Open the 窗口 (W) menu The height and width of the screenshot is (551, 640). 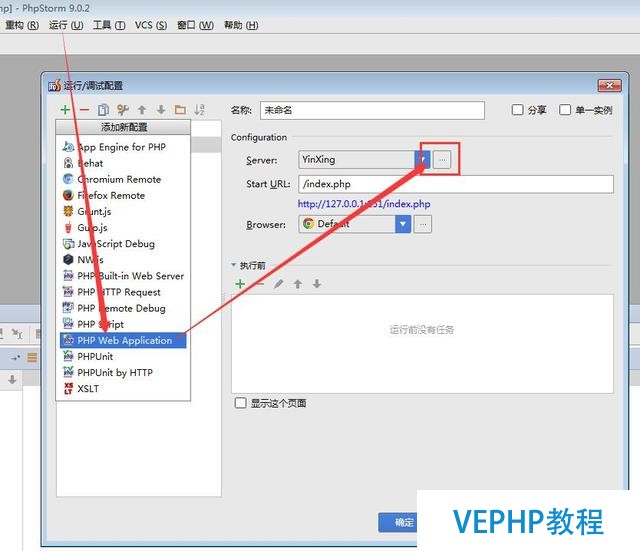click(x=195, y=25)
